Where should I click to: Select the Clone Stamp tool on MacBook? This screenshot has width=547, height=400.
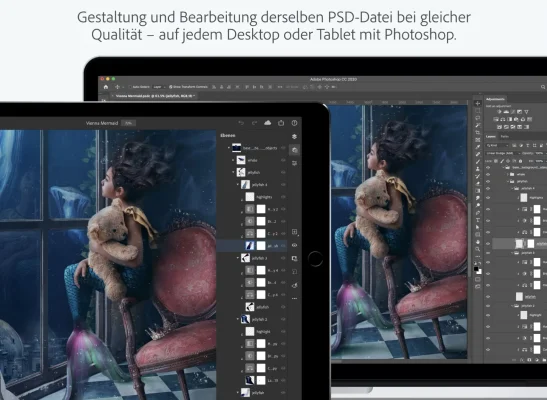click(x=478, y=169)
